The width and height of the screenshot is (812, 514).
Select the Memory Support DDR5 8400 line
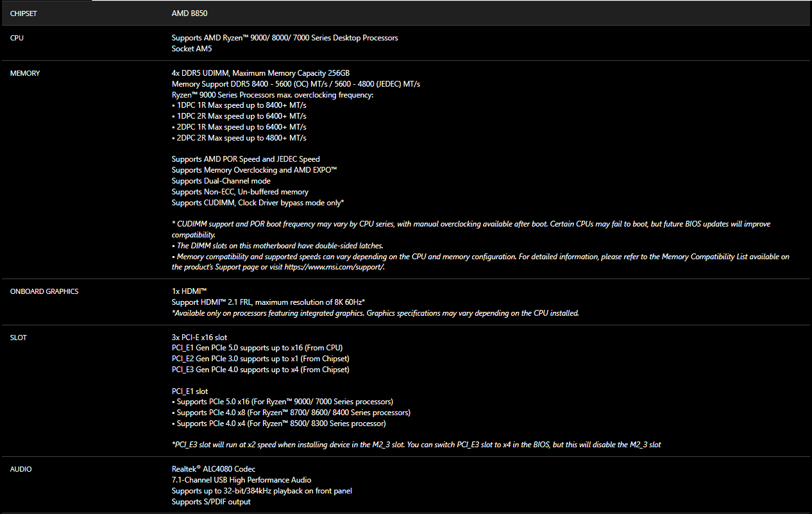[296, 84]
